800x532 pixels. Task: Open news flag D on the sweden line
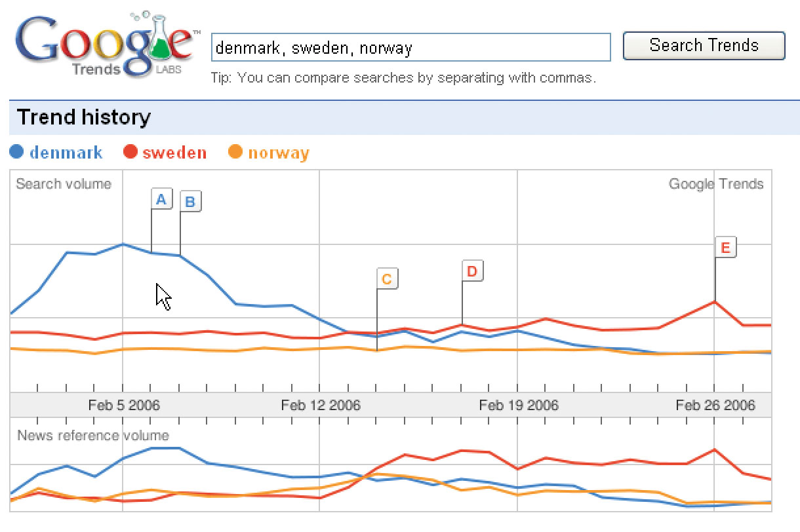(472, 271)
